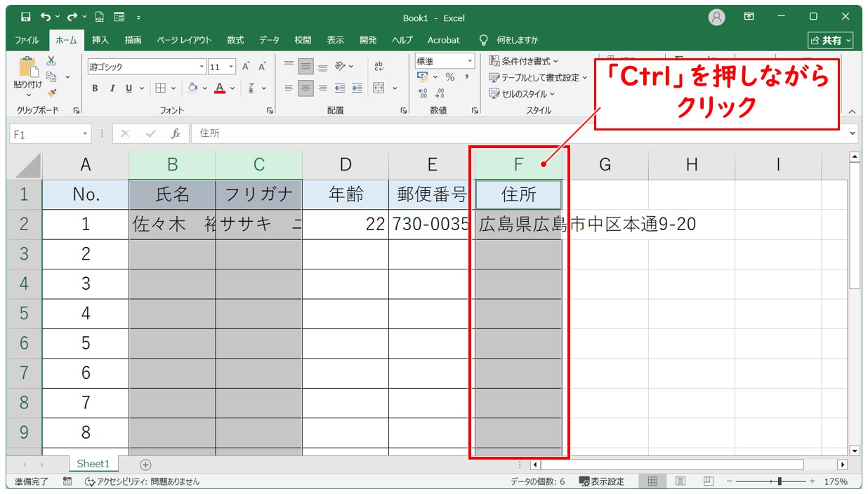Toggle left horizontal text alignment
868x494 pixels.
tap(289, 88)
